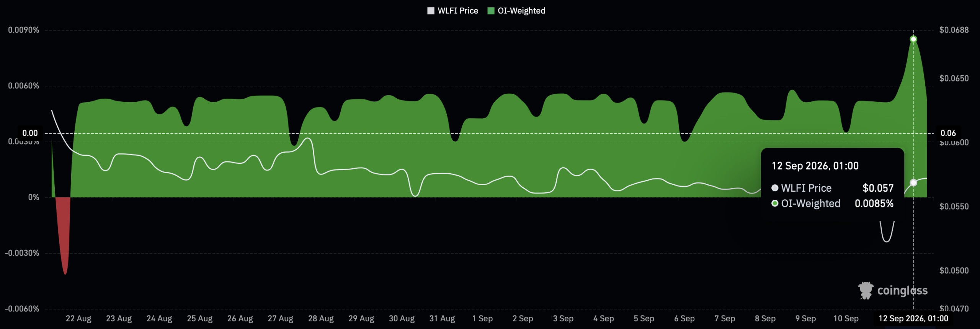Screen dimensions: 980x329
Task: Click the 27 Aug x-axis label
Action: [x=281, y=318]
